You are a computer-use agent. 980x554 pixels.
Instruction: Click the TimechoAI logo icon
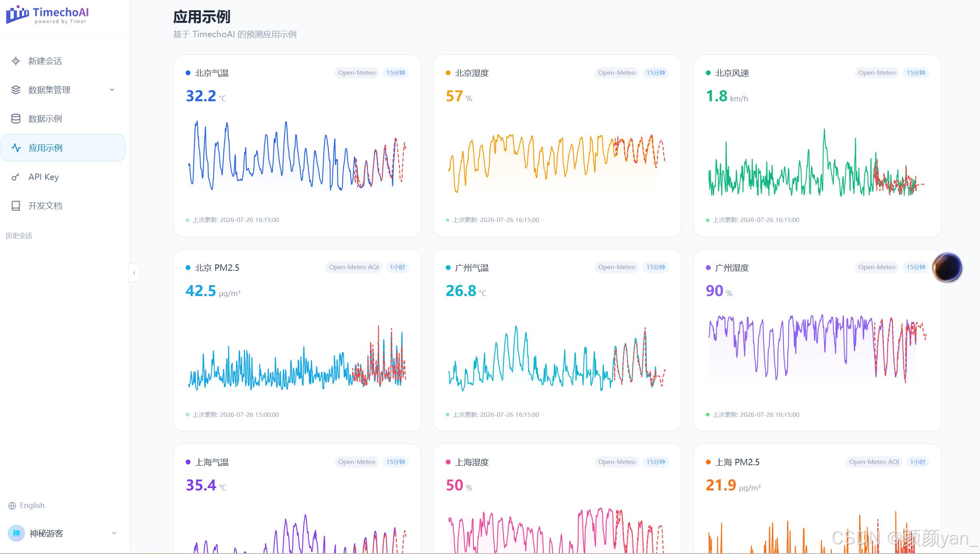click(x=18, y=15)
